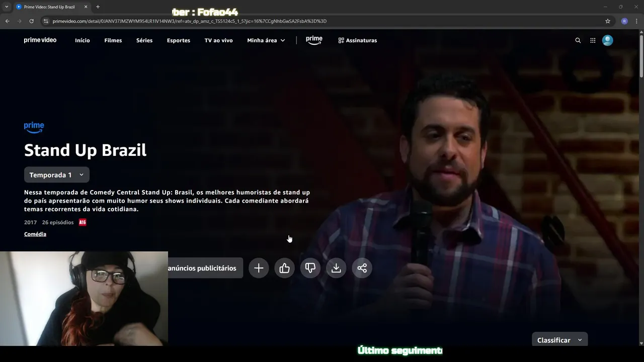This screenshot has height=362, width=644.
Task: Open the Esportes navigation item
Action: point(179,40)
